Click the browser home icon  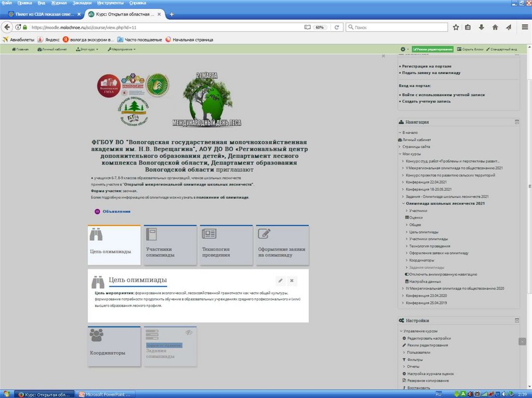point(495,27)
